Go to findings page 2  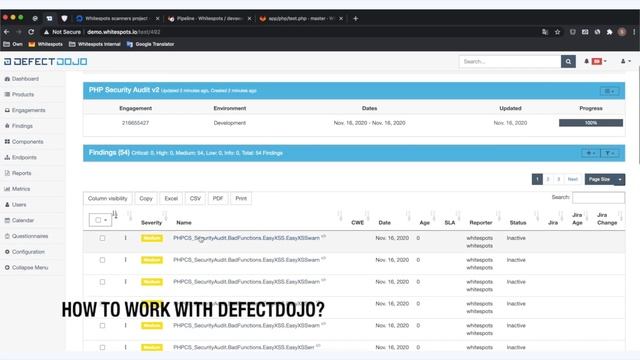(548, 179)
